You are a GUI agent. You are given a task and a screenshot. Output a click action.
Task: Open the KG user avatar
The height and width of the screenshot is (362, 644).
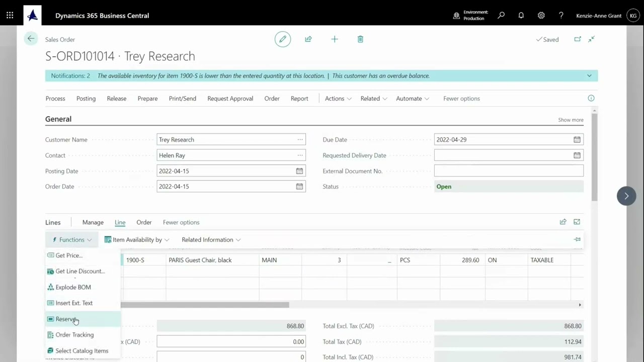633,16
